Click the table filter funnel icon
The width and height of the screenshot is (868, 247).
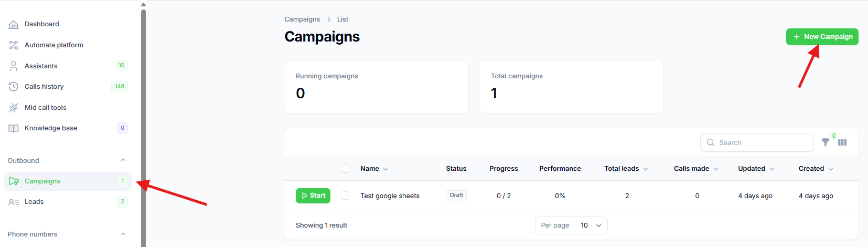point(826,142)
